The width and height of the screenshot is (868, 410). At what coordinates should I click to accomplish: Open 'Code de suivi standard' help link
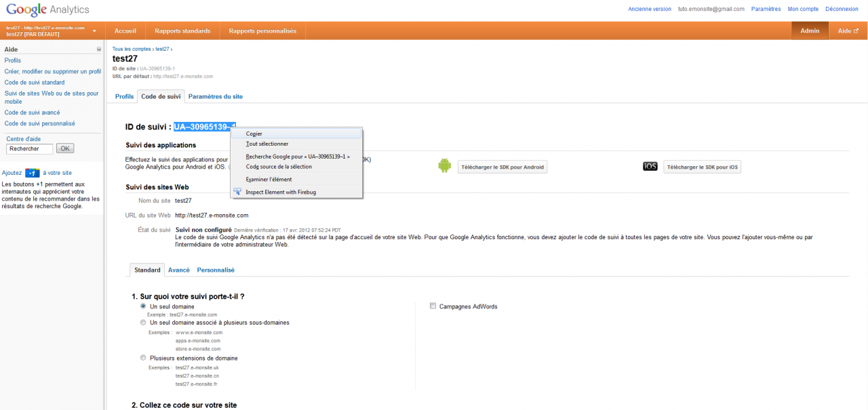[x=35, y=82]
